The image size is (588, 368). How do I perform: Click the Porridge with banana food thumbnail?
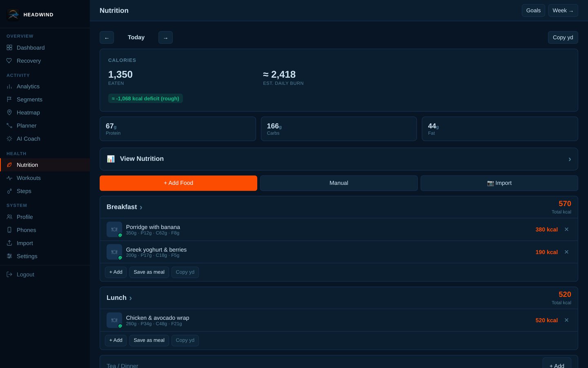pos(114,230)
